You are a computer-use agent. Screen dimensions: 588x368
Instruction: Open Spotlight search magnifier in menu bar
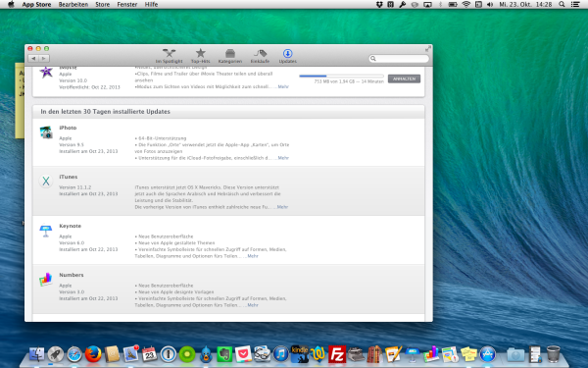tap(562, 5)
